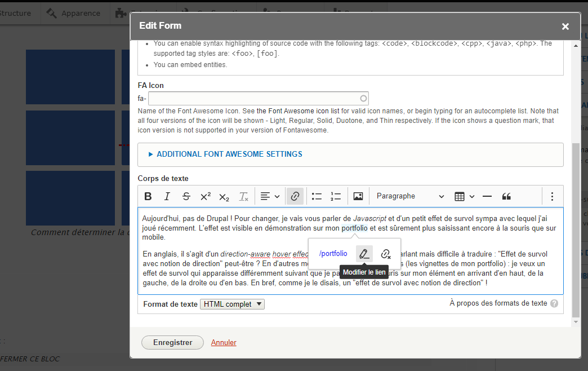The width and height of the screenshot is (588, 371).
Task: Open the text alignment dropdown
Action: pyautogui.click(x=270, y=196)
